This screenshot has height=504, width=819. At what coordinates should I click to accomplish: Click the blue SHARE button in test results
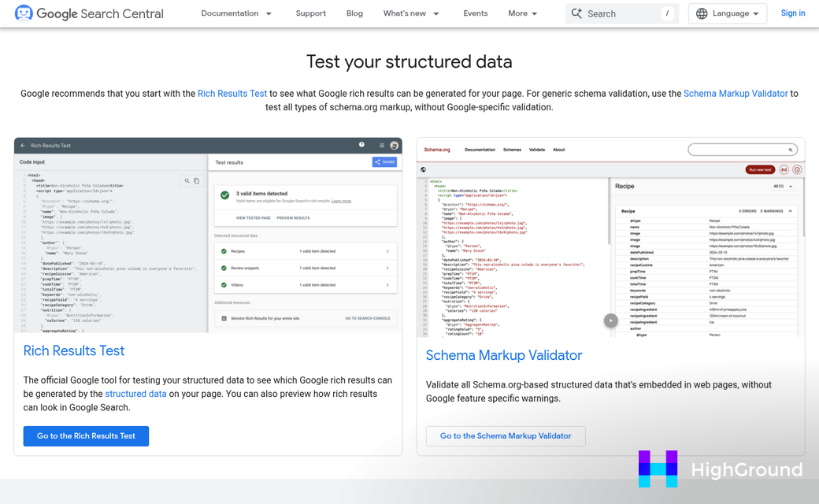[x=384, y=162]
